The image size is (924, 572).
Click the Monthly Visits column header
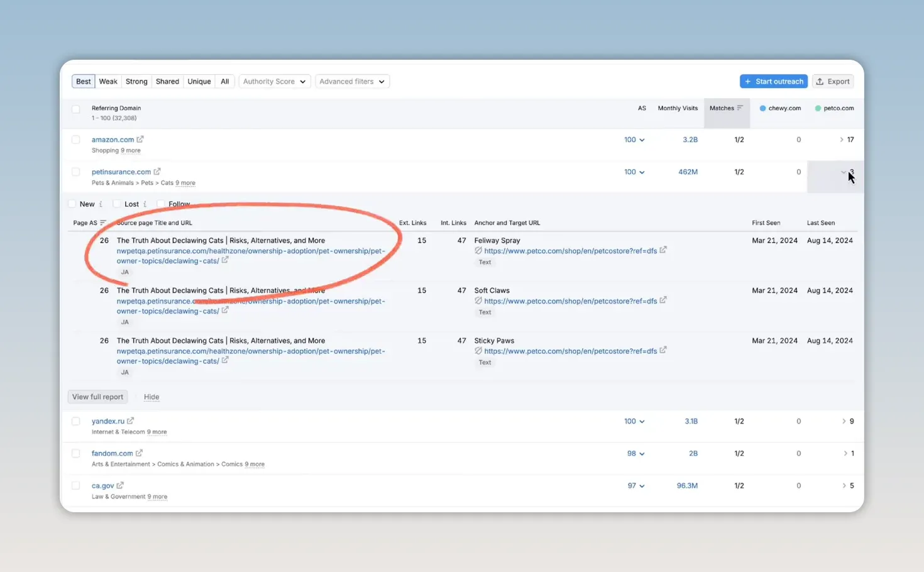pos(678,108)
